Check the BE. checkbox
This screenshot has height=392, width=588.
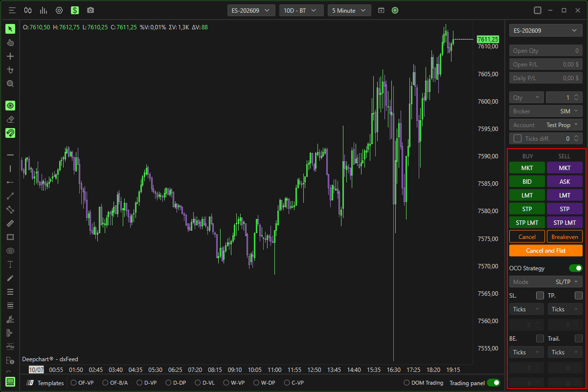540,338
